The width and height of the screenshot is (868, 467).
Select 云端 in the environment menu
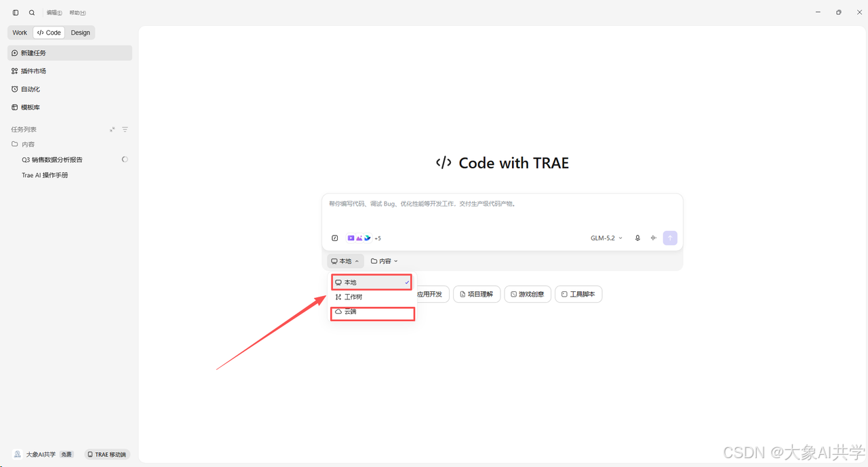(372, 312)
